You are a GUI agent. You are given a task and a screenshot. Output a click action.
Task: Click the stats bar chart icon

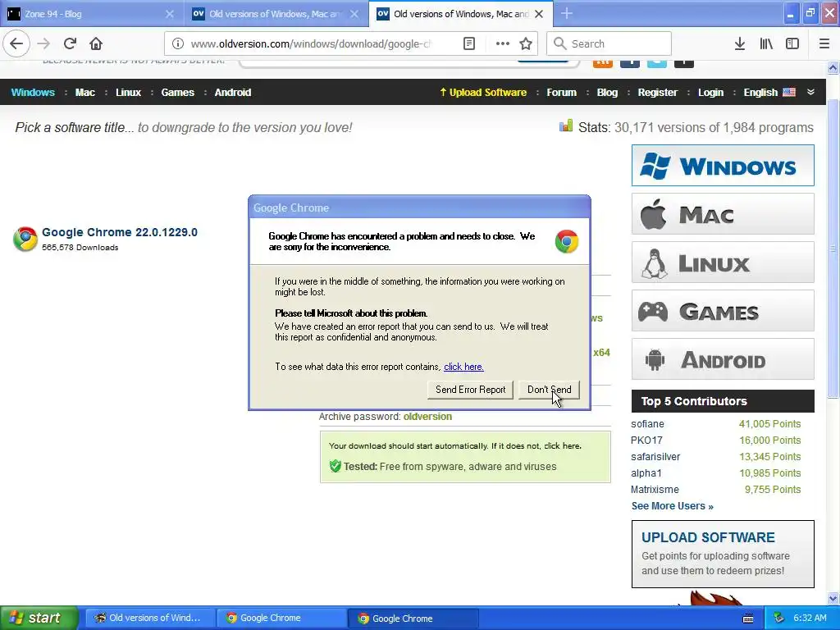click(x=566, y=126)
